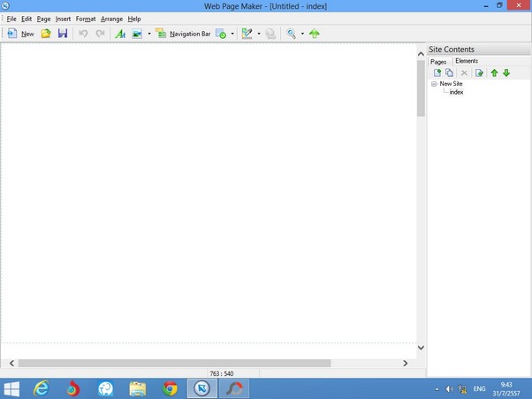This screenshot has height=399, width=532.
Task: Click the blue globe app icon in the taskbar
Action: click(x=105, y=388)
